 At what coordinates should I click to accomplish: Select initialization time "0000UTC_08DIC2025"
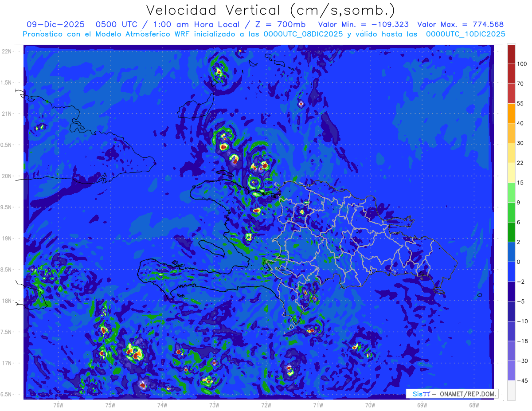click(303, 34)
